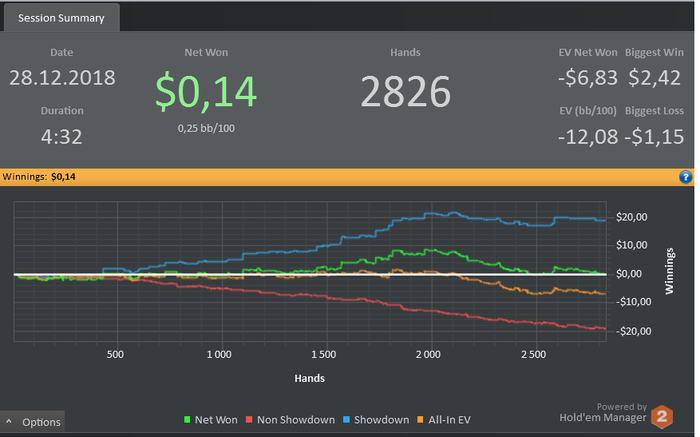Click the Hold'em Manager 2 logo icon

click(x=662, y=416)
